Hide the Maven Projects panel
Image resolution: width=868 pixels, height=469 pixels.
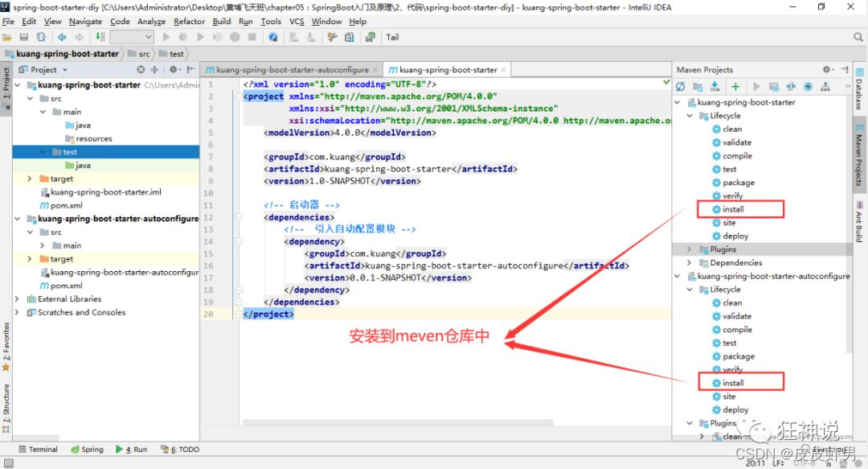tap(844, 69)
